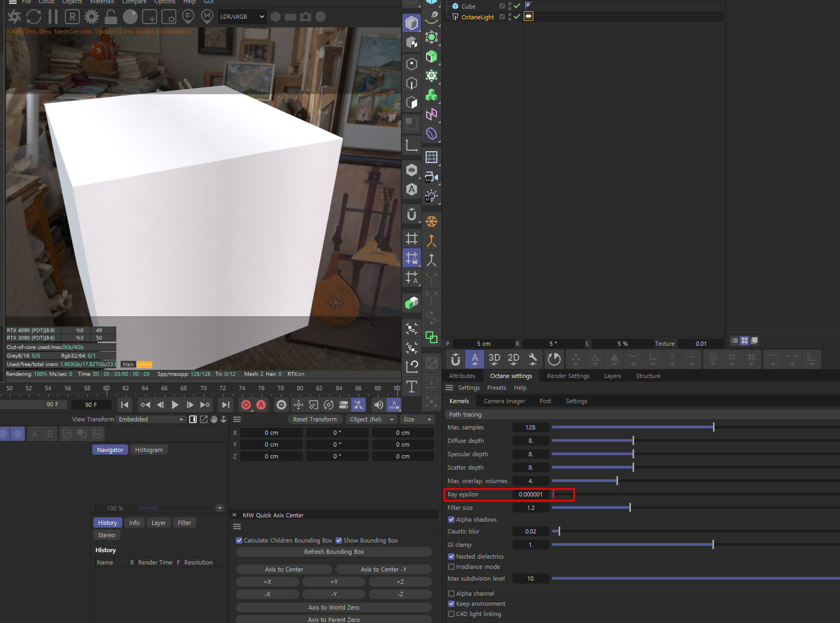Adjust the Max. samples slider
The height and width of the screenshot is (623, 840).
(696, 427)
